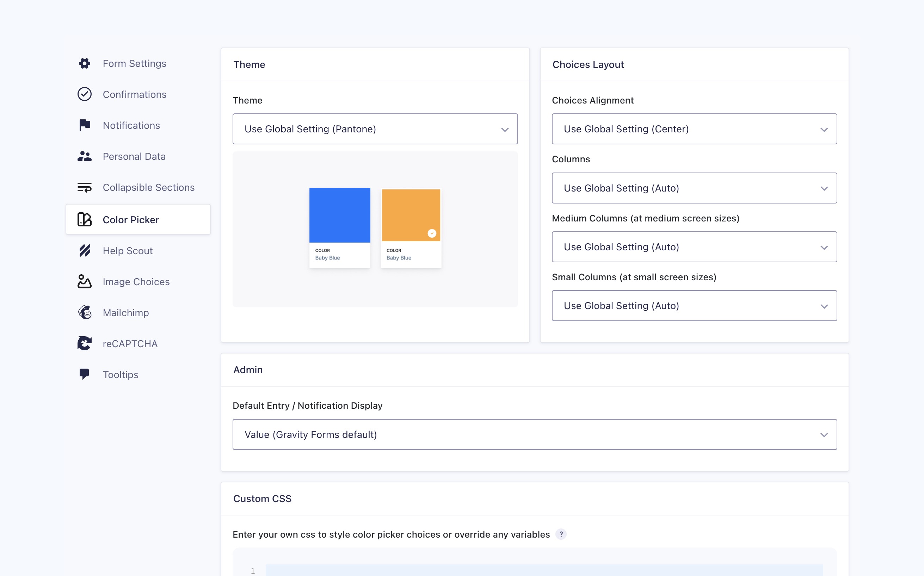Viewport: 924px width, 576px height.
Task: Click the Columns Use Global Setting dropdown
Action: coord(694,188)
